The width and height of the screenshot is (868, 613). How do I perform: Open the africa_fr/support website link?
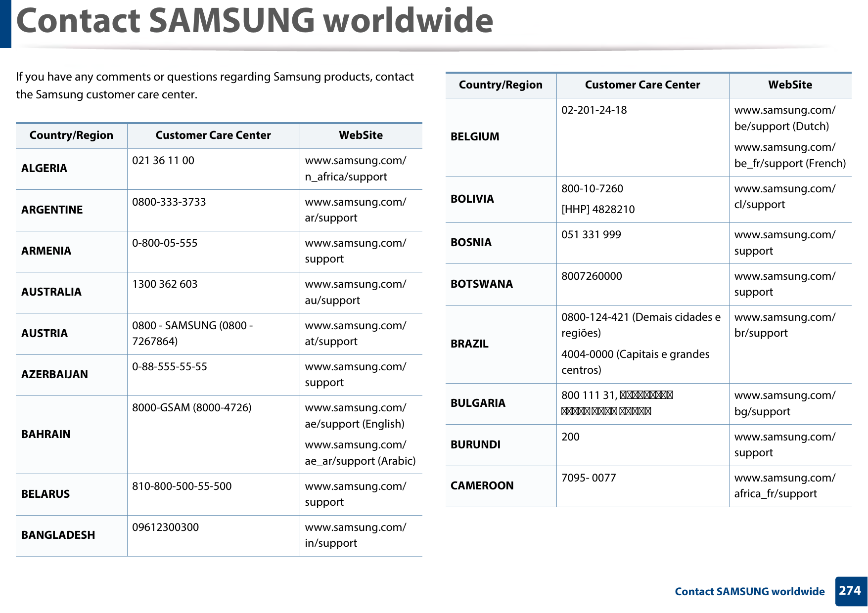tap(785, 485)
